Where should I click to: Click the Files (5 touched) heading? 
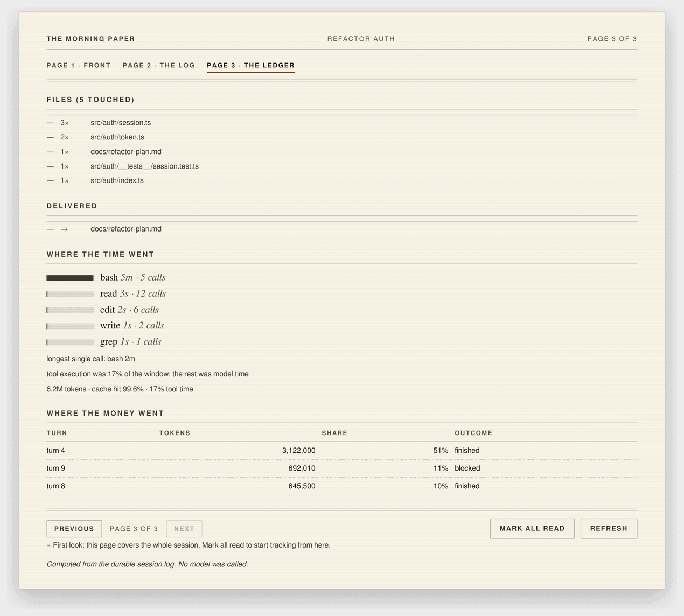90,100
